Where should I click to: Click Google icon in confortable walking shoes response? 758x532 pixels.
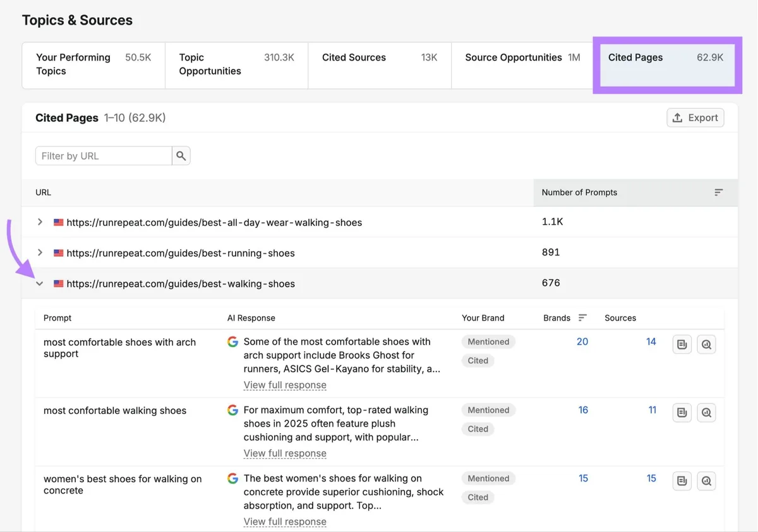click(232, 410)
